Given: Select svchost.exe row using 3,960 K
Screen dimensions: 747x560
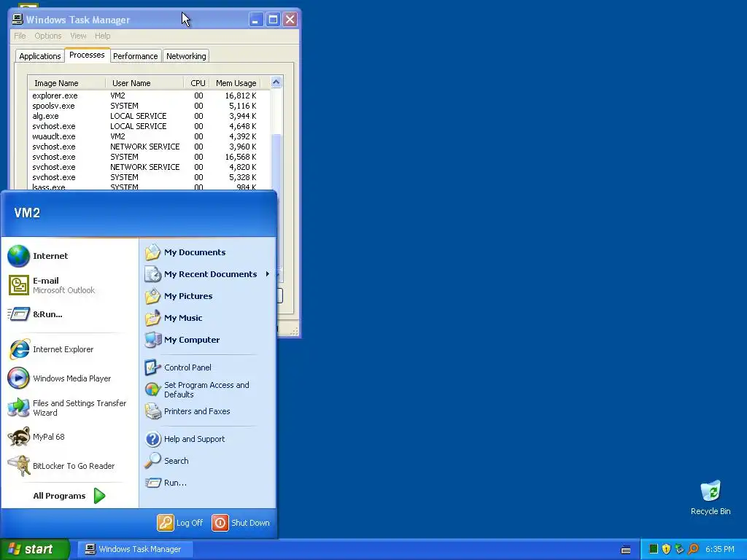Looking at the screenshot, I should point(149,147).
